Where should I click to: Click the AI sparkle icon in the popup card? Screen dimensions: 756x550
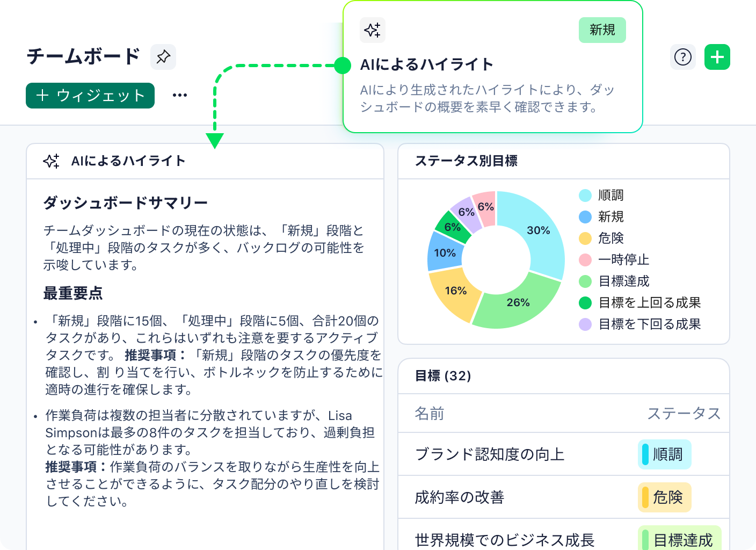coord(372,30)
